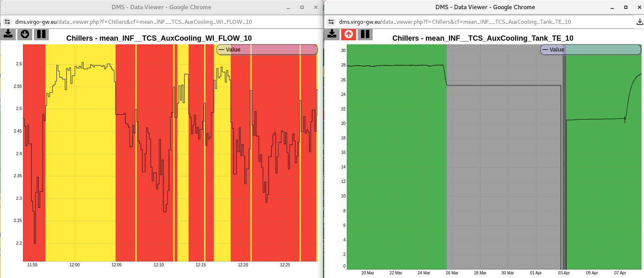Click the Chillers WI_FLOW chart title
Image resolution: width=644 pixels, height=278 pixels.
pyautogui.click(x=159, y=38)
